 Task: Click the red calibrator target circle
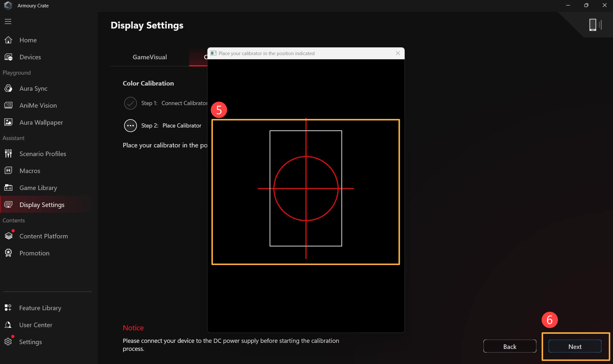[x=306, y=188]
